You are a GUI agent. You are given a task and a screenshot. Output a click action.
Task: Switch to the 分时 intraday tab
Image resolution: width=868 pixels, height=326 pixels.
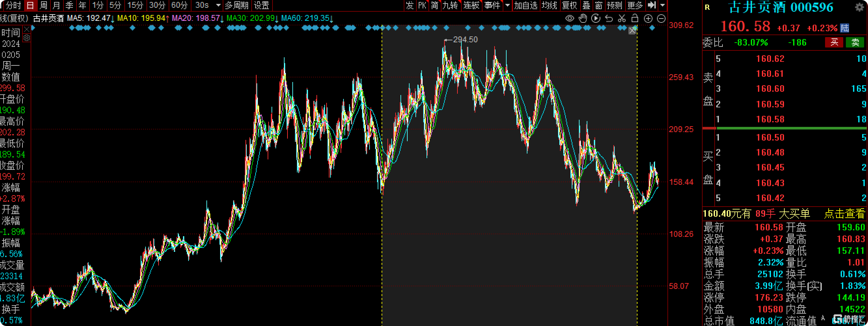[x=13, y=5]
